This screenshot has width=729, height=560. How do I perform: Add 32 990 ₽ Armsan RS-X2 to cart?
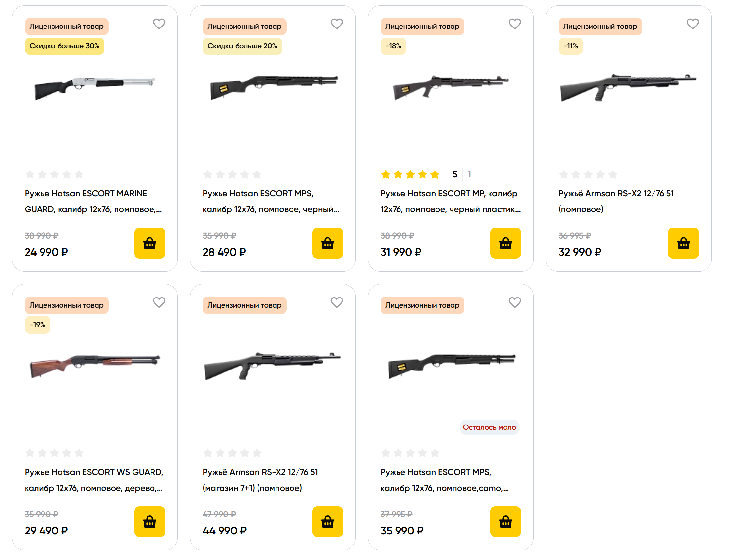683,243
